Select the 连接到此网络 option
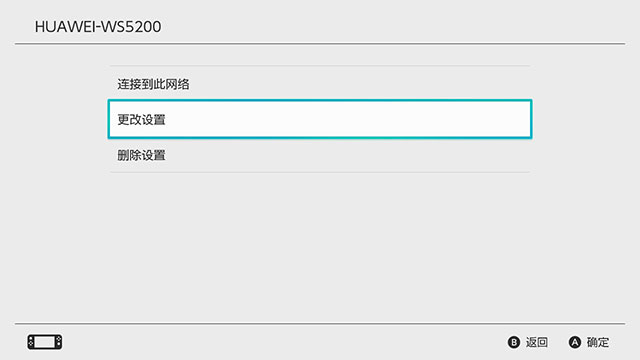Viewport: 640px width, 360px height. (x=320, y=84)
